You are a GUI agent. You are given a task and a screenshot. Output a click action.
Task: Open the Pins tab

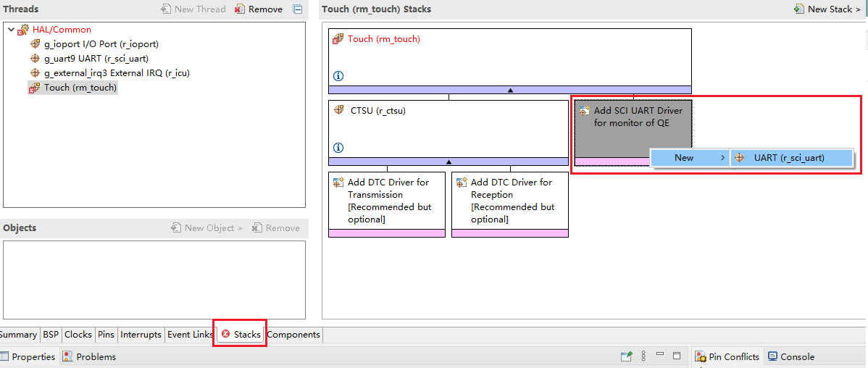[x=106, y=335]
